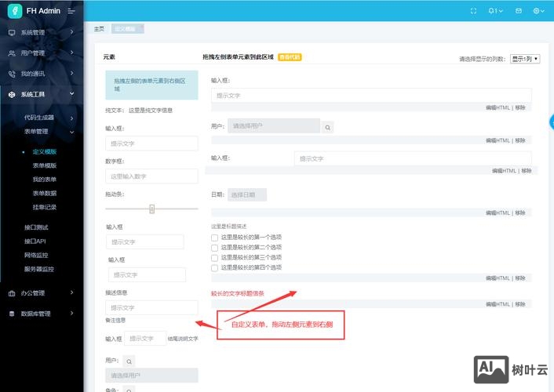Image resolution: width=554 pixels, height=392 pixels.
Task: Click the wide top 输入框 field in form area
Action: (371, 96)
